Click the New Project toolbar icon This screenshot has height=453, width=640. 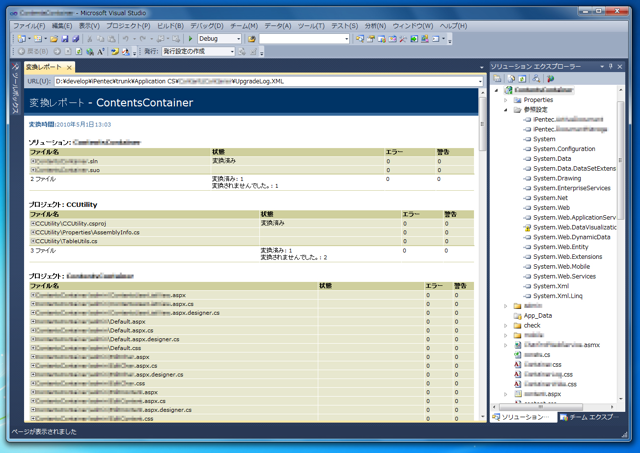[x=22, y=39]
